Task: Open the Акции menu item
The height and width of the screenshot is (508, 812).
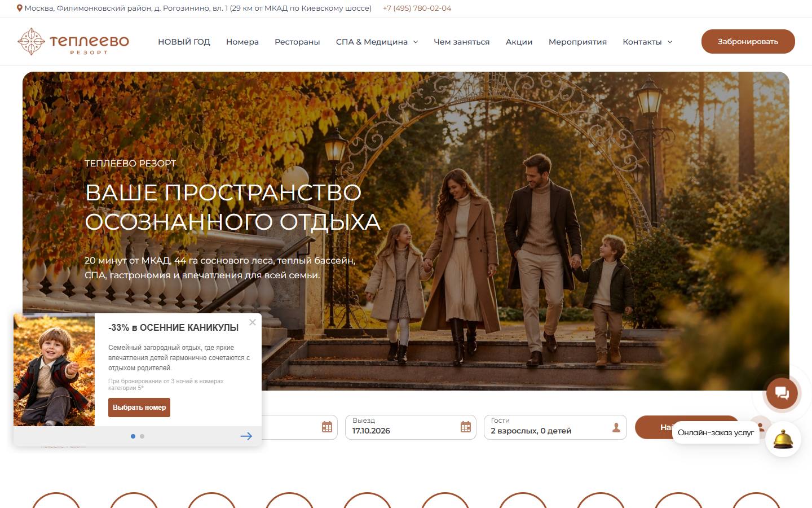Action: click(519, 42)
